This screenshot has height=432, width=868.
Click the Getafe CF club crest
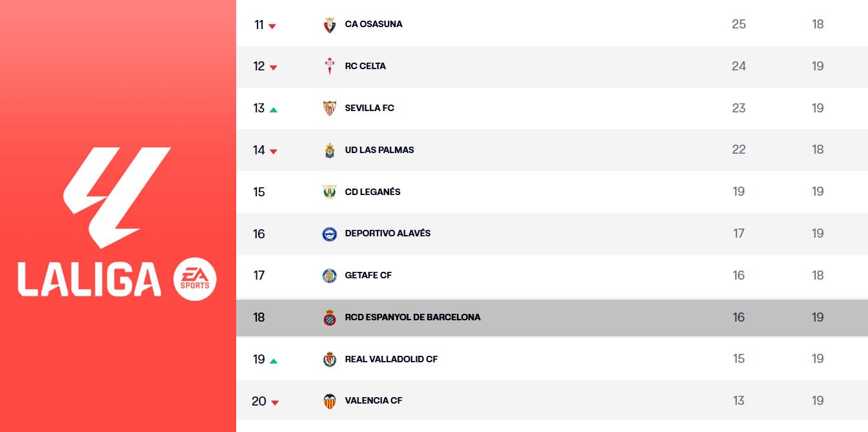click(330, 276)
